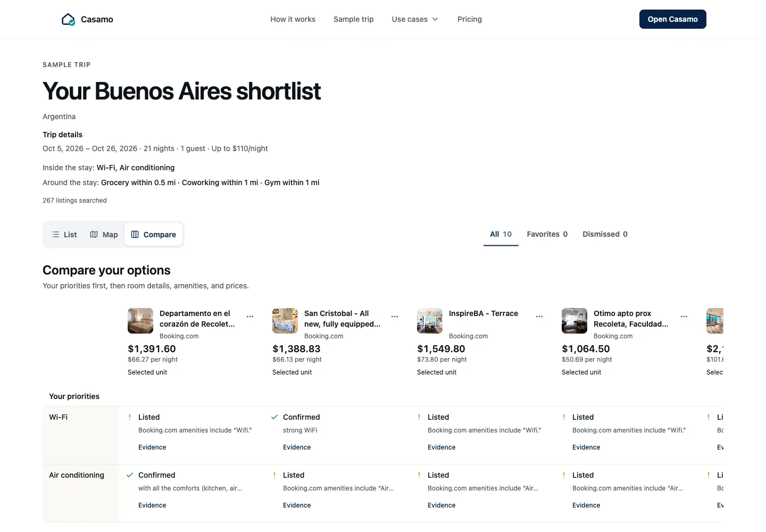This screenshot has height=532, width=766.
Task: Click the $1,391.60 total price
Action: [x=152, y=349]
